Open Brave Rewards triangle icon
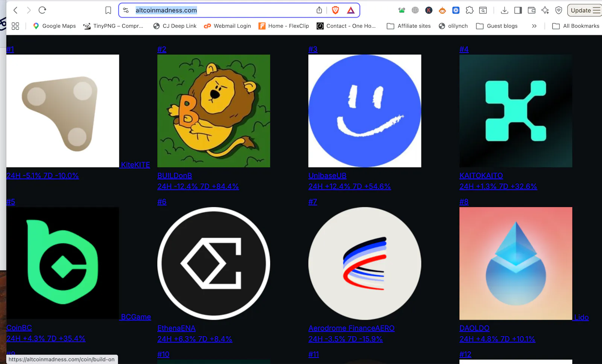602x364 pixels. (351, 10)
